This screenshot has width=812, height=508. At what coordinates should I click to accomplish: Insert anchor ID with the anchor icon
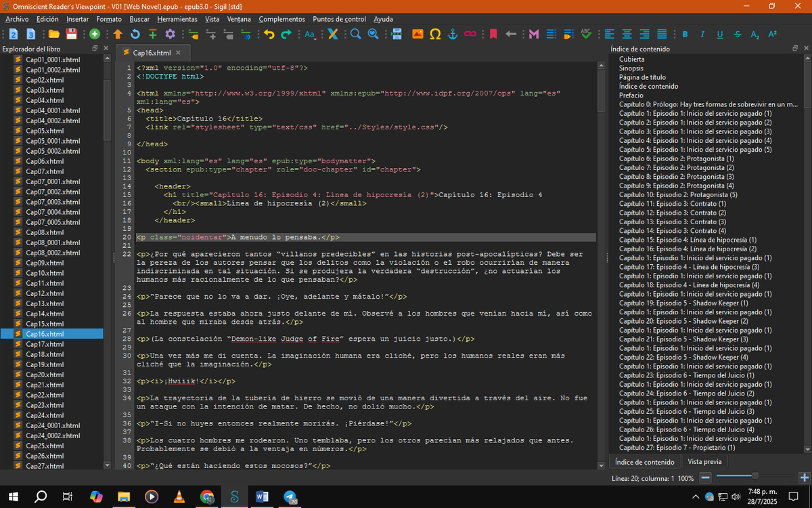pyautogui.click(x=453, y=34)
